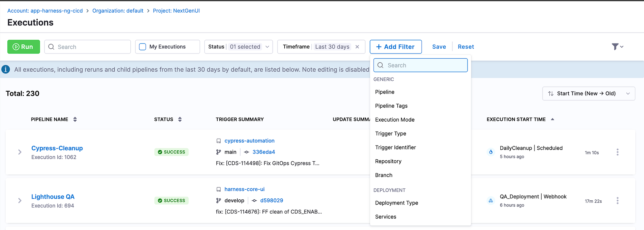
Task: Click the sort arrows next to Status column
Action: click(180, 119)
